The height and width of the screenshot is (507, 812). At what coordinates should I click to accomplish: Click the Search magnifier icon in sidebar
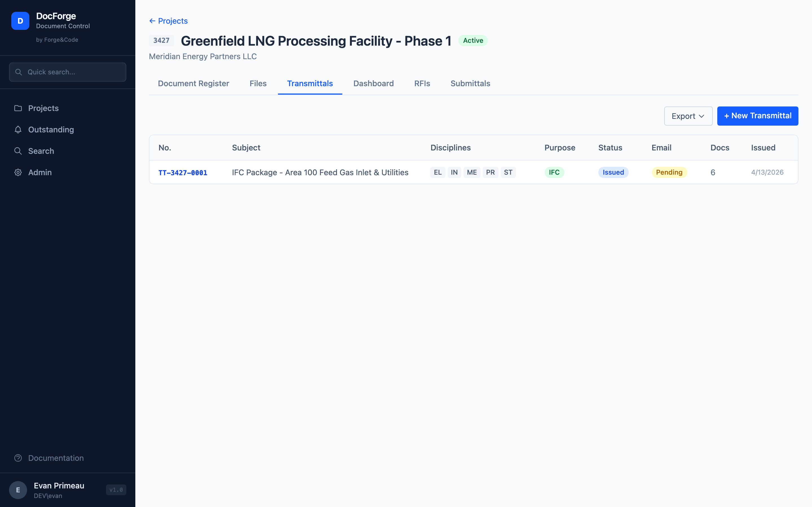tap(18, 151)
